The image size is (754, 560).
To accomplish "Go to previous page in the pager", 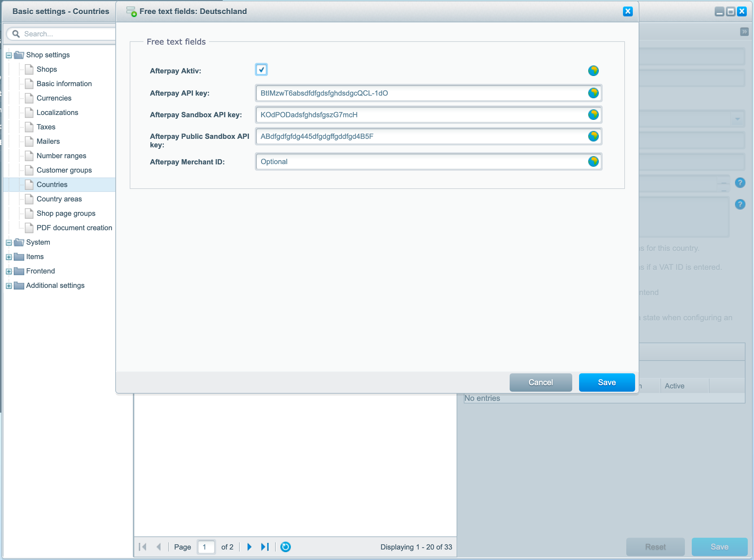I will (158, 547).
